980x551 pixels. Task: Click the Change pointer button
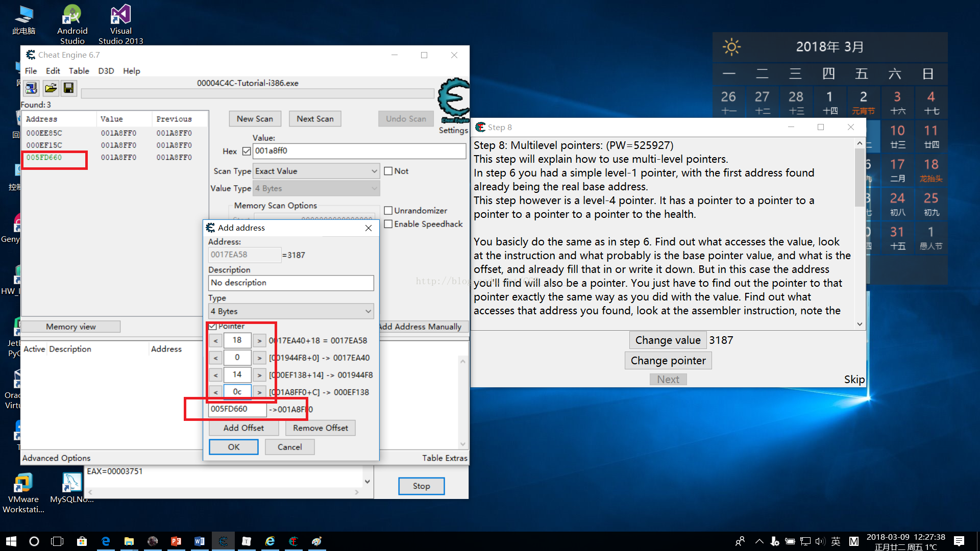668,361
